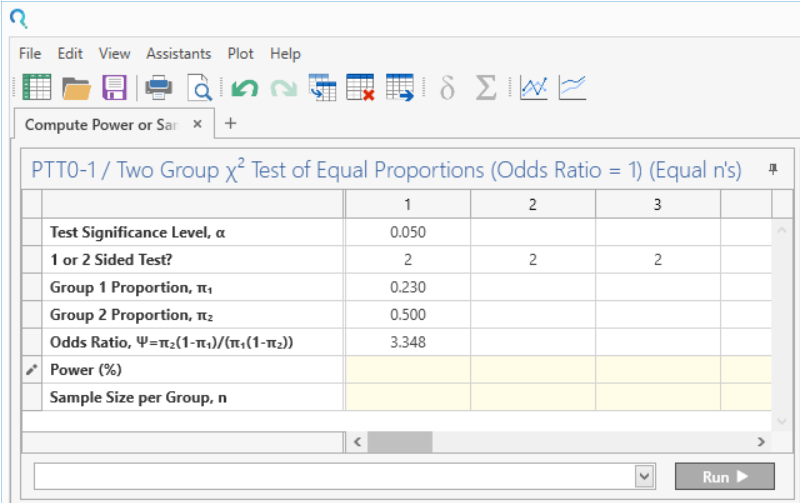801x504 pixels.
Task: Expand the dropdown next to Run button
Action: coord(645,477)
